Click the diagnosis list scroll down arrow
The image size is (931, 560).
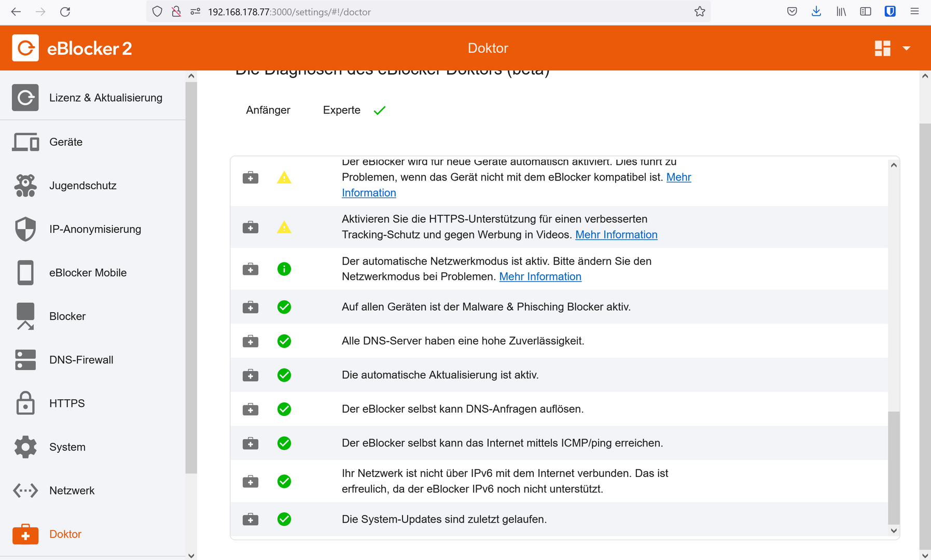click(x=893, y=530)
